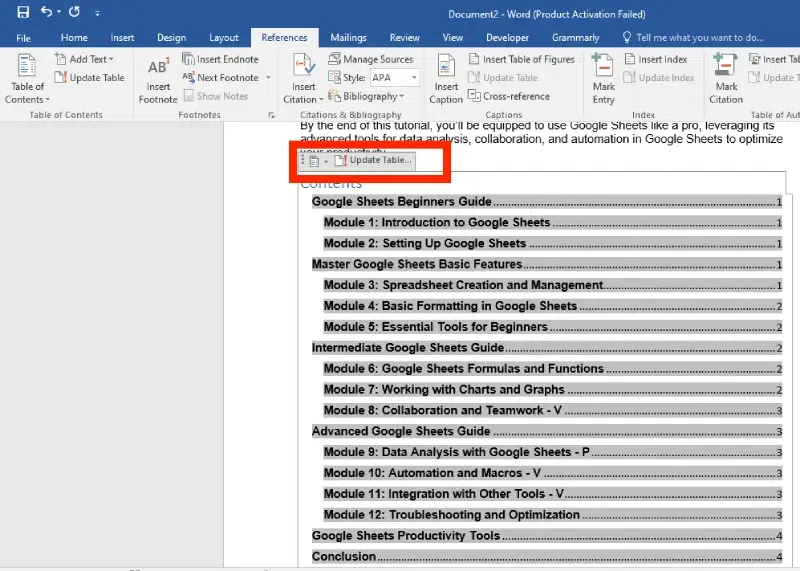Redo with the repeat arrow icon

tap(74, 11)
